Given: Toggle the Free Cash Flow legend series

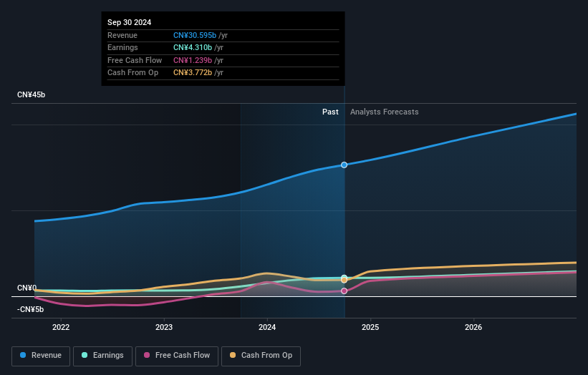Looking at the screenshot, I should (x=177, y=356).
